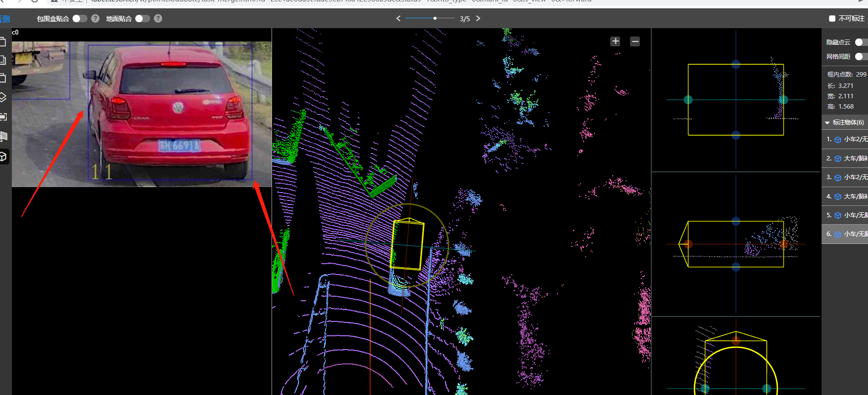
Task: Click the red car camera image
Action: click(x=170, y=113)
